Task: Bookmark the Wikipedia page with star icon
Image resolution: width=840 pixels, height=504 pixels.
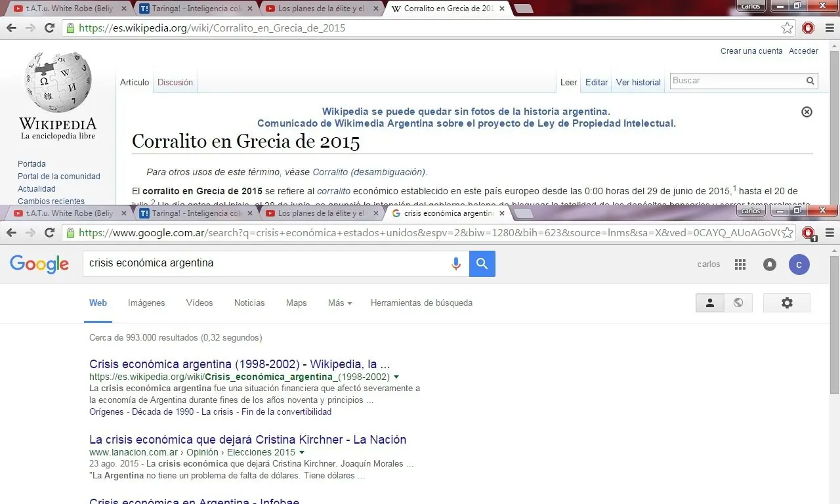Action: [x=787, y=28]
